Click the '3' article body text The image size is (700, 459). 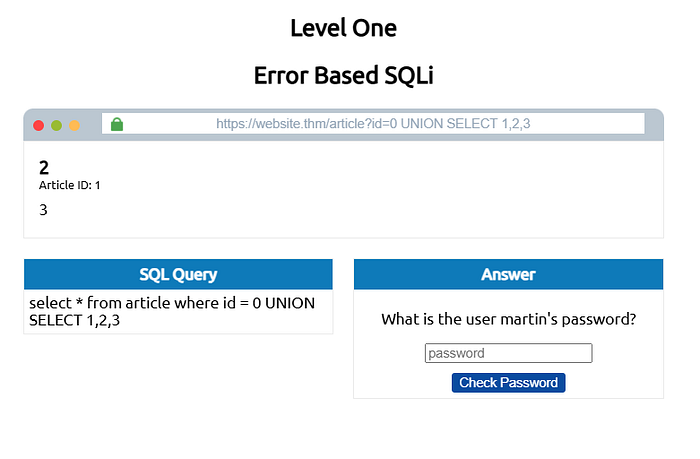point(43,210)
